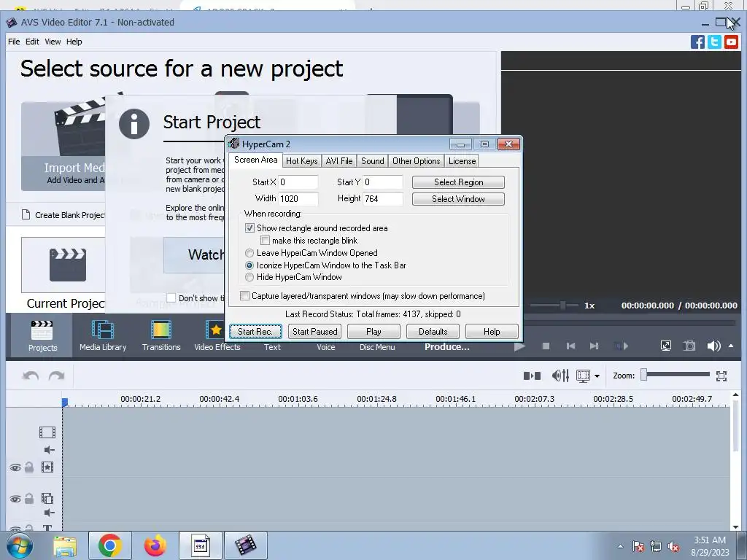Screen dimensions: 747x560
Task: Toggle visibility of the overlay track
Action: pos(15,499)
